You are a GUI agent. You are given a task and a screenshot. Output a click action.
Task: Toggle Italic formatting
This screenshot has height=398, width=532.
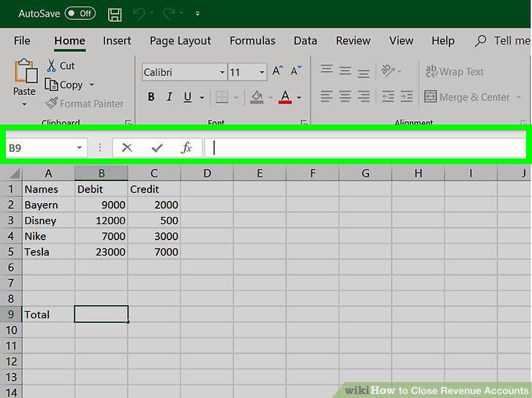[170, 97]
